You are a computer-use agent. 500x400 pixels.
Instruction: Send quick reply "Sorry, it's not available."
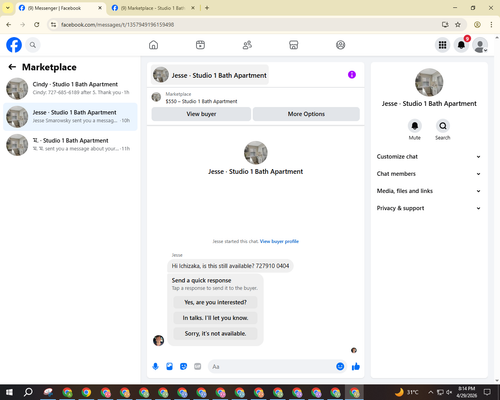[215, 333]
